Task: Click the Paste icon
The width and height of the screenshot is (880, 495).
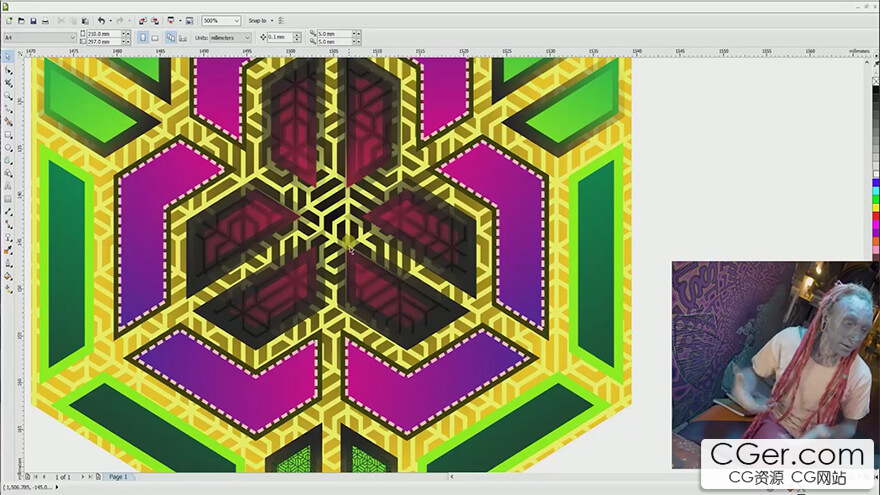Action: pyautogui.click(x=85, y=21)
